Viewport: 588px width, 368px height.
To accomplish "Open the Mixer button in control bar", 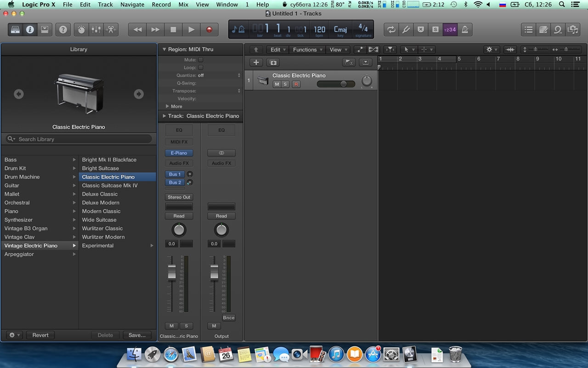I will click(96, 29).
